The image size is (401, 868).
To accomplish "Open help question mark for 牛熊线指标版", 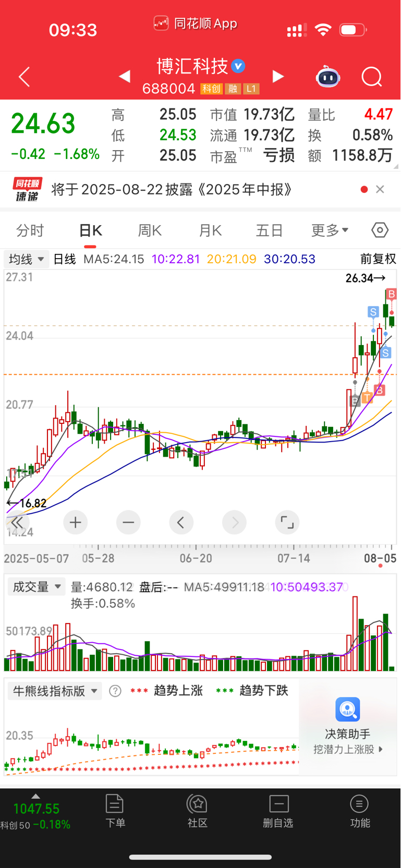I will pos(115,691).
